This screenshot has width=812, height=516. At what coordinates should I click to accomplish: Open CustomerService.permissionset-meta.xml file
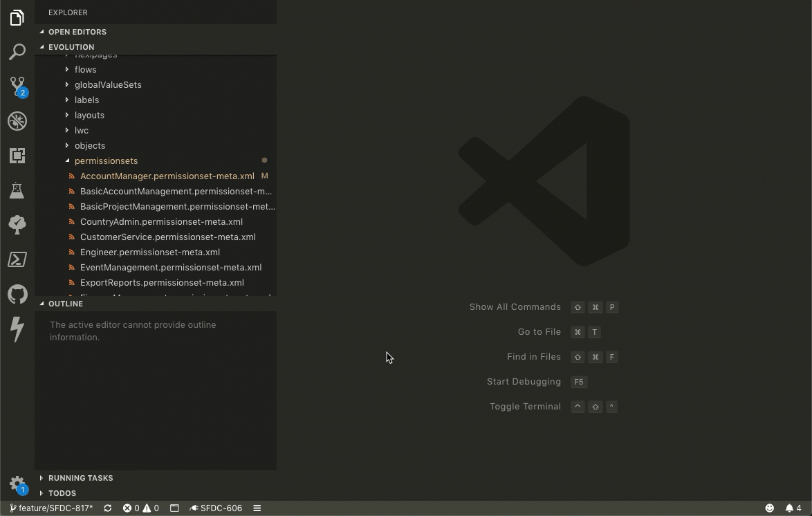pyautogui.click(x=156, y=237)
